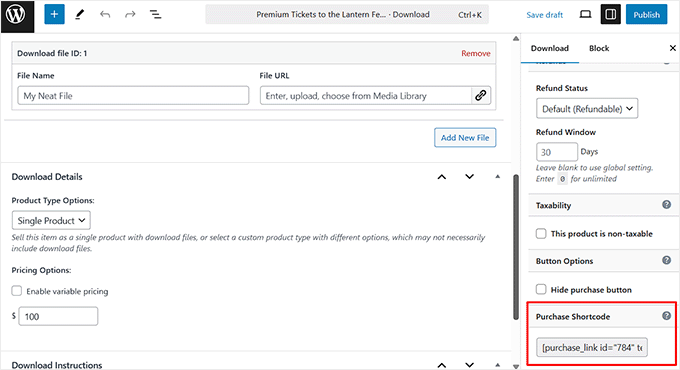Switch to the Download tab
Screen dimensions: 680x370
point(549,48)
